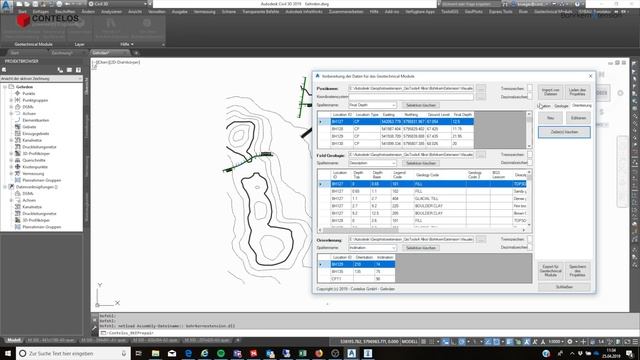Click the Import von Dateien button
Screen dimensions: 640x360
[550, 92]
